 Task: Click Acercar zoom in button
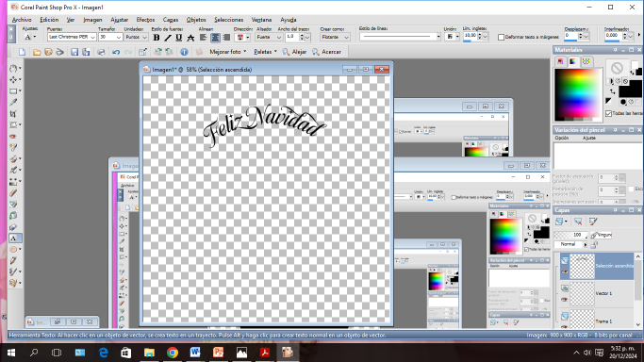(326, 52)
